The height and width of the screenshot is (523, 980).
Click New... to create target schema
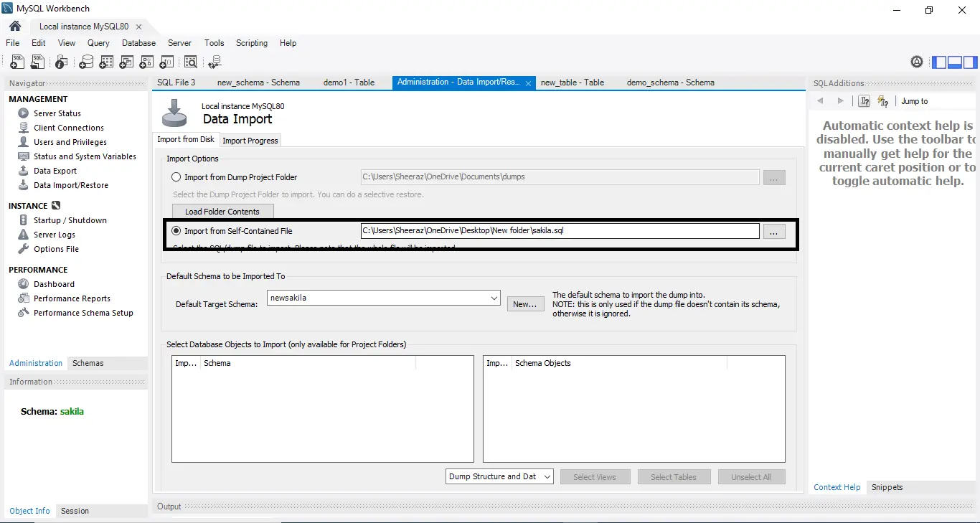[x=525, y=304]
